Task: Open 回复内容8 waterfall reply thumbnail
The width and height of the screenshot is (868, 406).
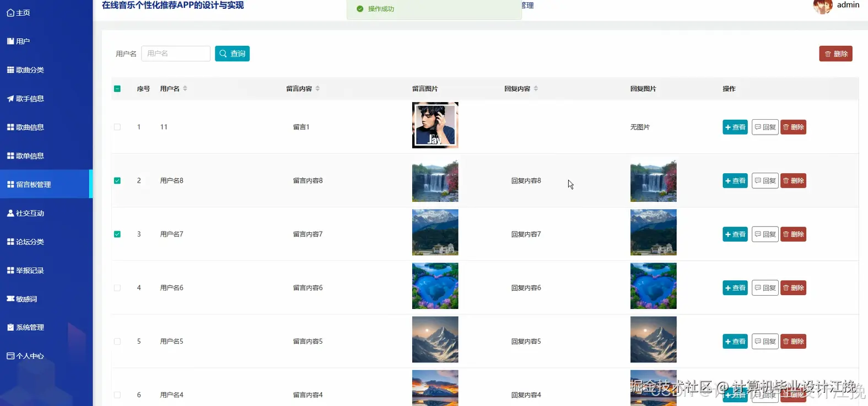Action: point(654,179)
